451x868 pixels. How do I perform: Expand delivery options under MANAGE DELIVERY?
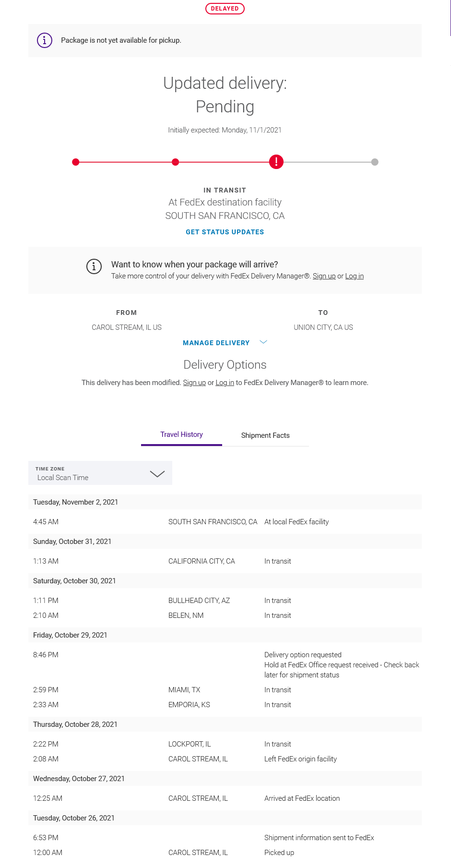225,343
